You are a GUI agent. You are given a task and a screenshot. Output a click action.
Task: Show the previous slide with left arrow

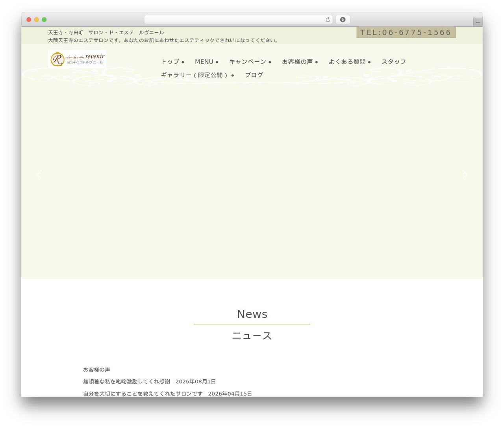[39, 175]
